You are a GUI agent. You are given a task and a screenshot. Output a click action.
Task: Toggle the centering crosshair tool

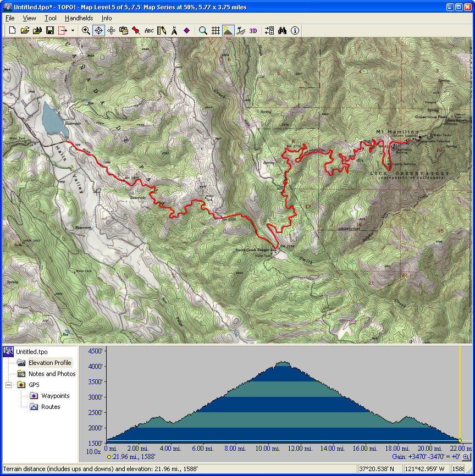pos(98,31)
